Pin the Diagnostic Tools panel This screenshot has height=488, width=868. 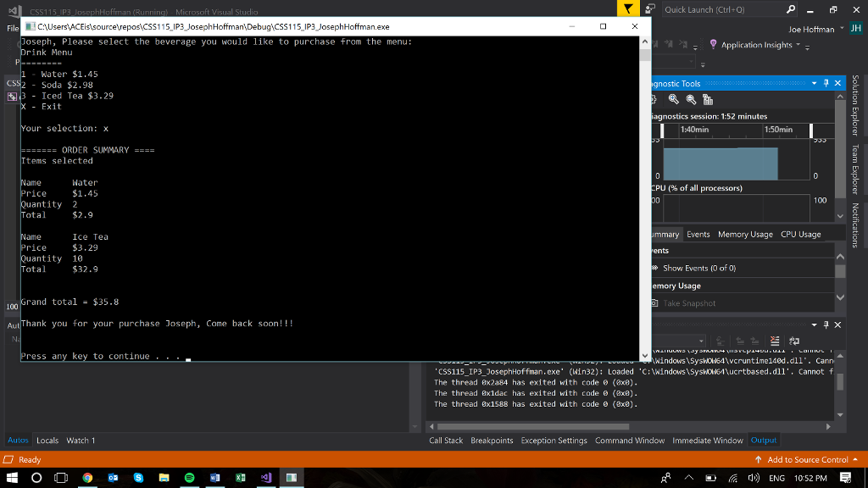[x=826, y=83]
